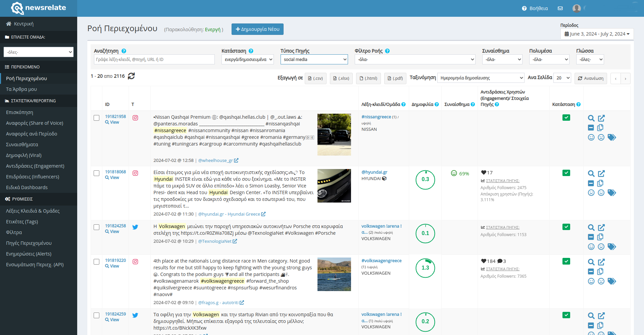Mark post 191821958 sentiment as negative
644x335 pixels.
[601, 137]
